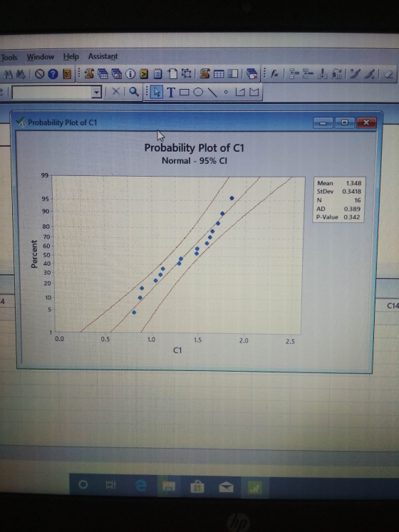
Task: Click the Cancel circle-slash icon
Action: [x=39, y=74]
